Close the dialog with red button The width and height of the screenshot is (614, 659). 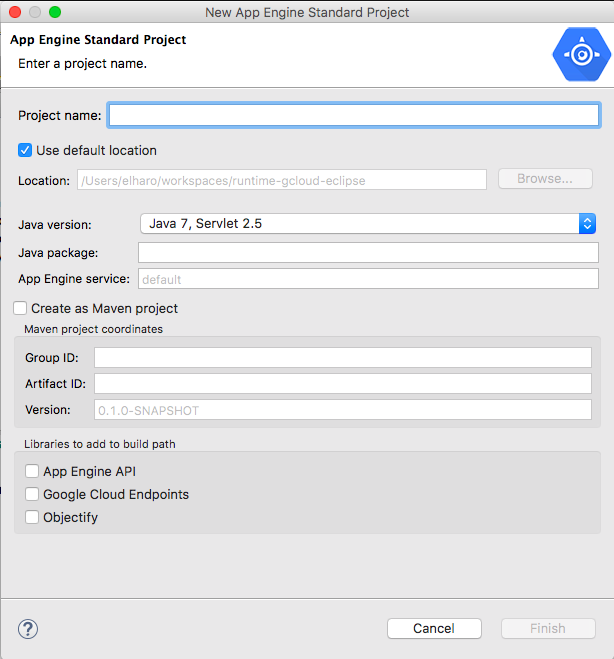15,12
